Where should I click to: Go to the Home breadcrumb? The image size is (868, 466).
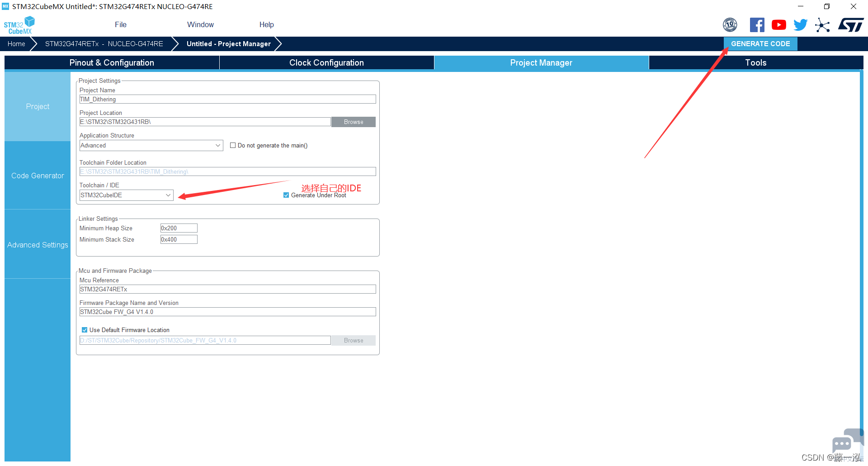16,44
